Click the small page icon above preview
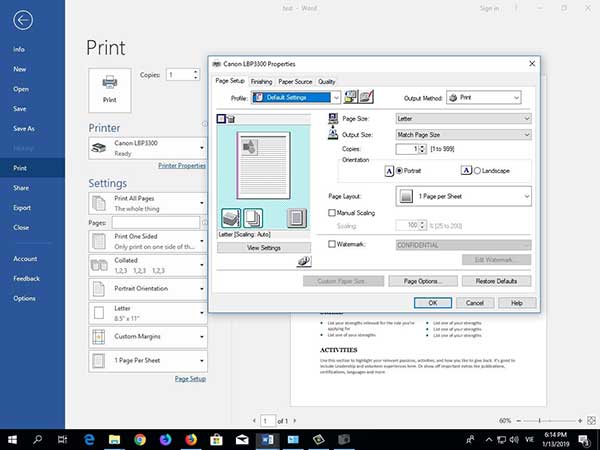This screenshot has height=450, width=600. (221, 119)
